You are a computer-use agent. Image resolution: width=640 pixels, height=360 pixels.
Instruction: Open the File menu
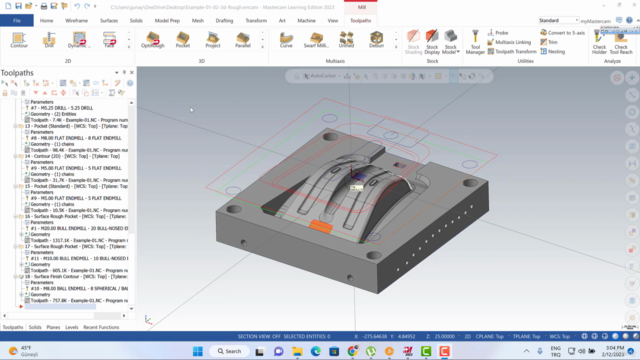click(17, 20)
